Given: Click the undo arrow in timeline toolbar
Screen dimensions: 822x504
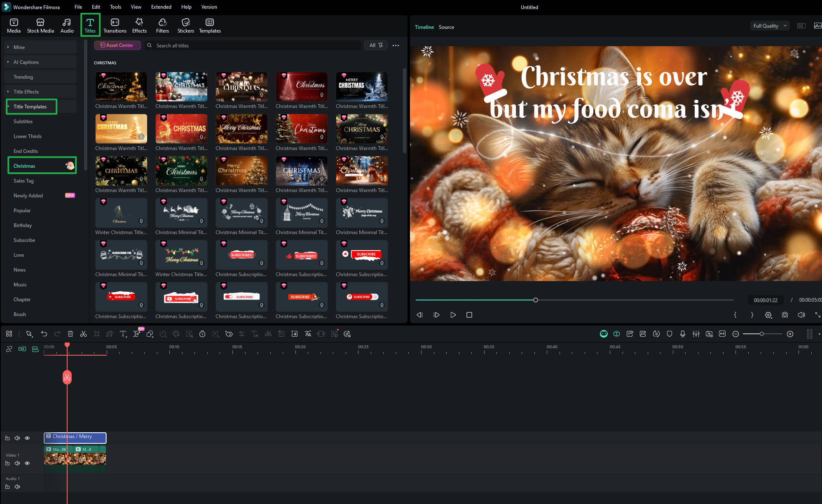Looking at the screenshot, I should click(44, 334).
